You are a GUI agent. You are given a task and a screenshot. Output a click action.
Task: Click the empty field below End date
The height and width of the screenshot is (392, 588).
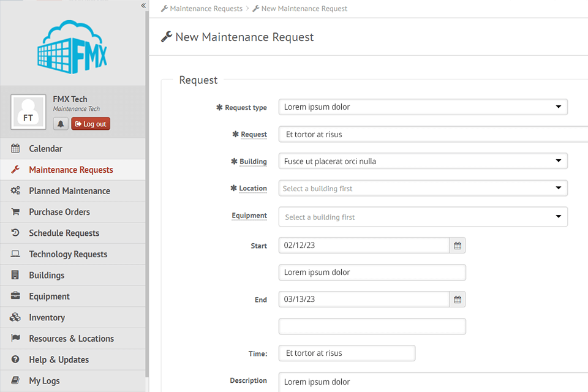[372, 326]
